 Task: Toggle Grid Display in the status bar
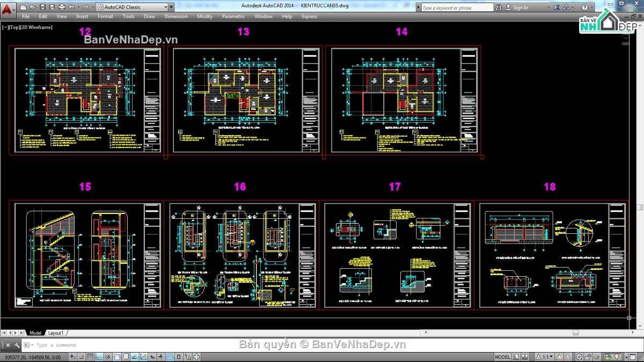pyautogui.click(x=90, y=357)
